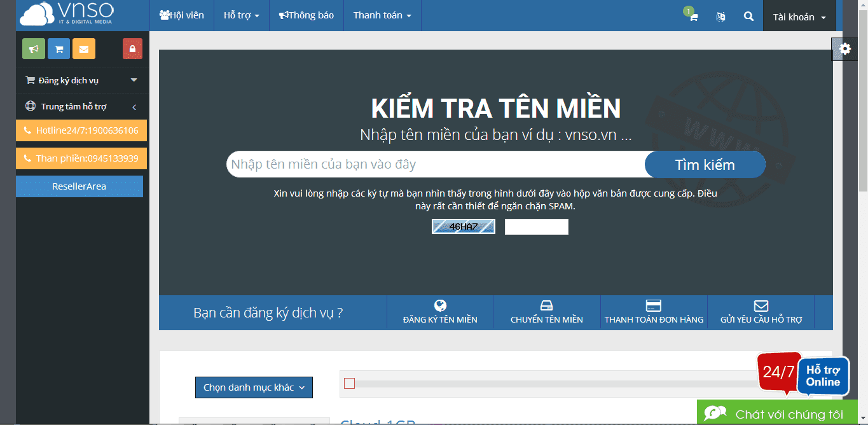Focus the domain name search field
Image resolution: width=868 pixels, height=425 pixels.
436,164
